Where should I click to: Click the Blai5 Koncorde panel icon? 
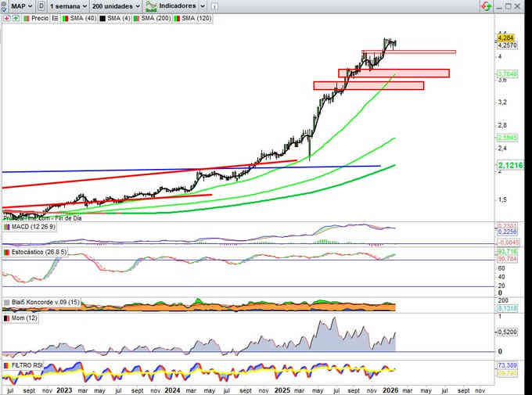pyautogui.click(x=6, y=302)
